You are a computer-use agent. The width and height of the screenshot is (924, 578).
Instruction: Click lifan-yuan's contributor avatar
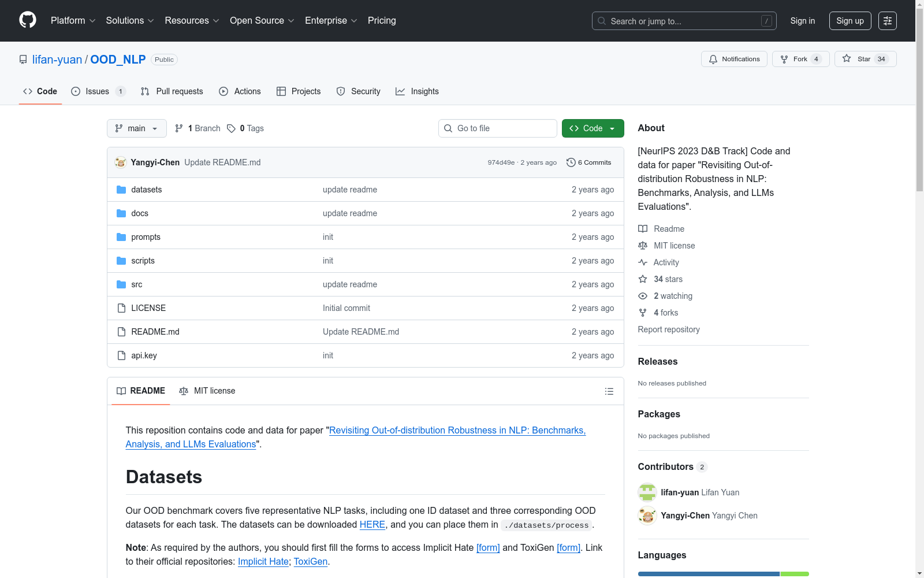647,492
